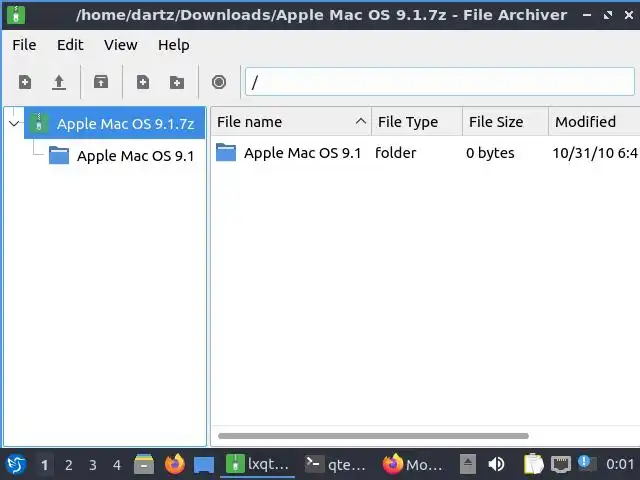Screen dimensions: 640x480
Task: Switch to the Mozilla Firefox taskbar window
Action: [x=412, y=464]
